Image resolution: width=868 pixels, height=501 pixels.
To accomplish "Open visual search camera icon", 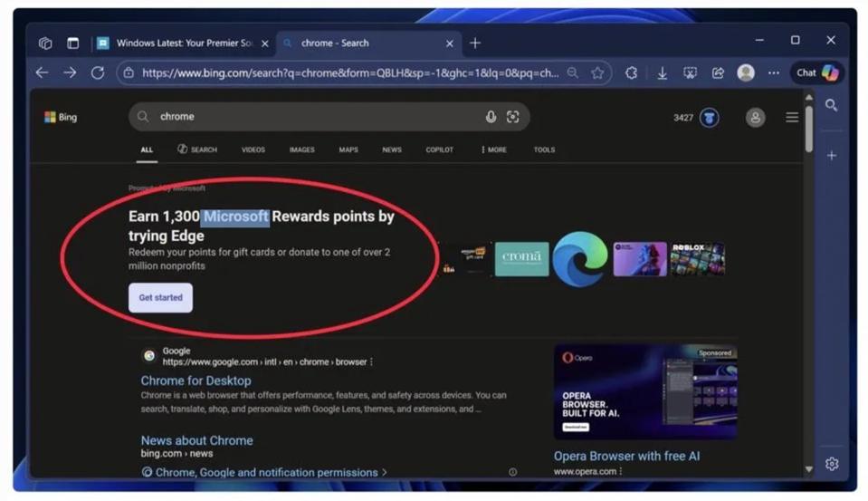I will pyautogui.click(x=512, y=117).
